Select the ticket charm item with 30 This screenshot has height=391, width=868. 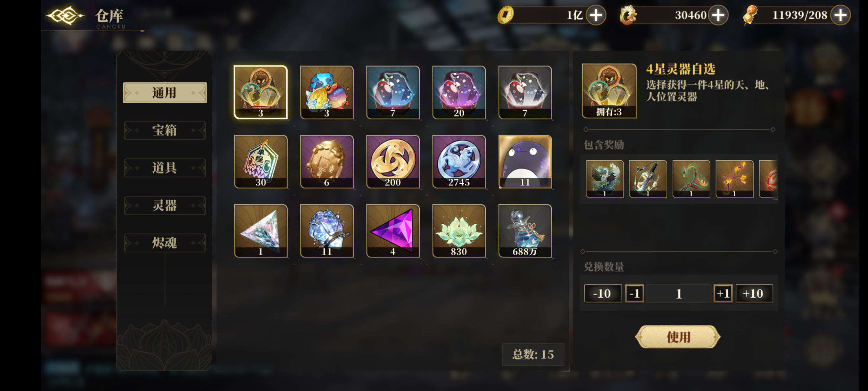(x=260, y=162)
